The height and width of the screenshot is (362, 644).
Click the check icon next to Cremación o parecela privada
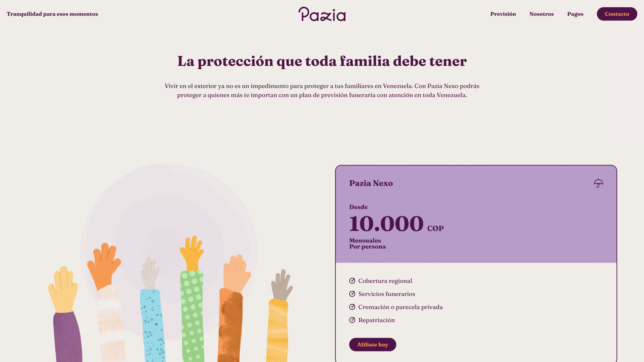(x=352, y=307)
